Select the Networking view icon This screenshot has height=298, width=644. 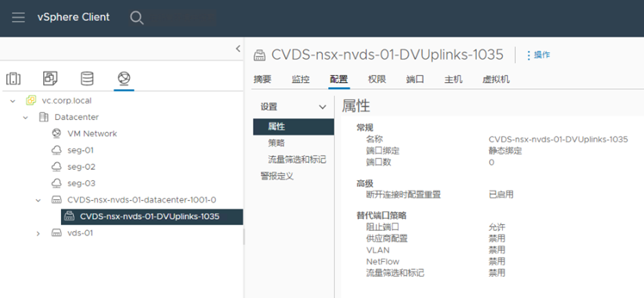click(x=123, y=78)
